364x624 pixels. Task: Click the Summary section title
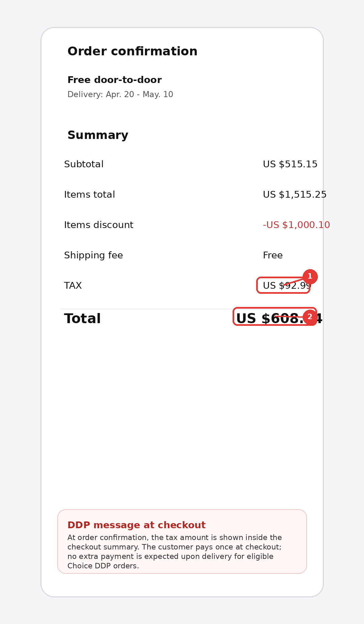pyautogui.click(x=98, y=135)
